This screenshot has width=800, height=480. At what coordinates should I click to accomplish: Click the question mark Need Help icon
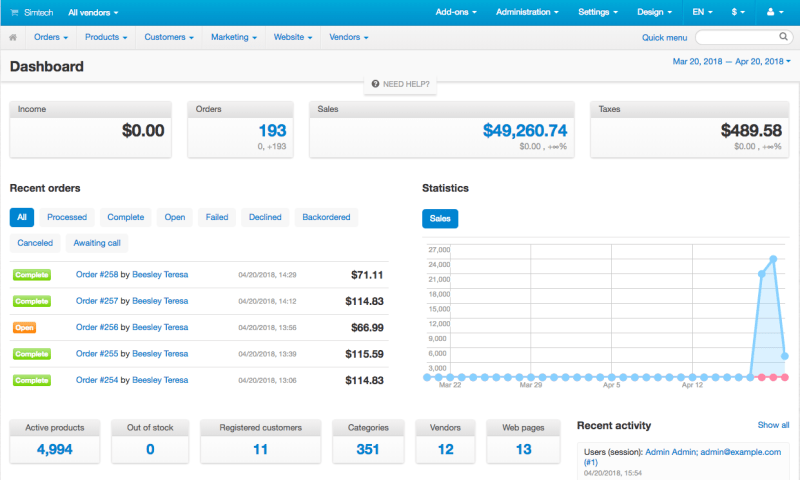point(375,84)
